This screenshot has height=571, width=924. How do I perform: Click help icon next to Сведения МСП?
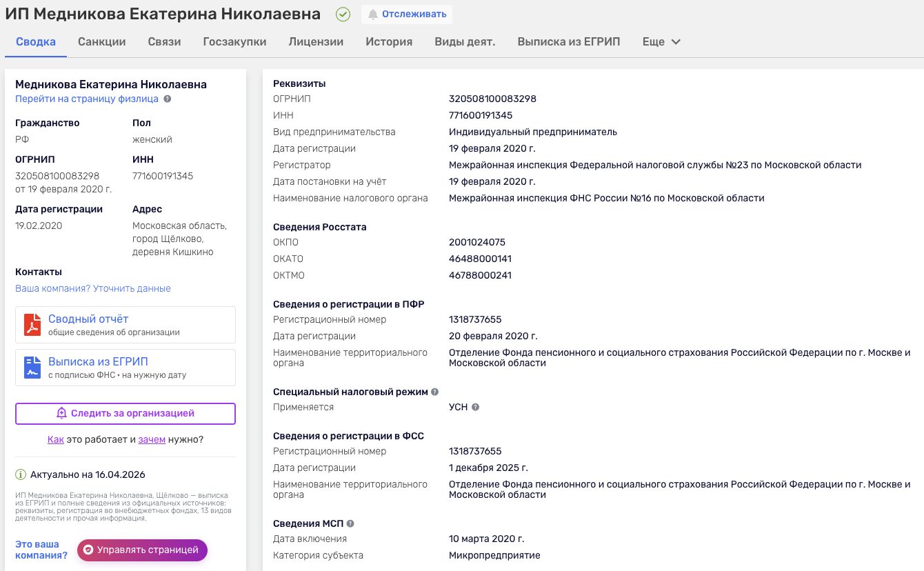point(350,523)
